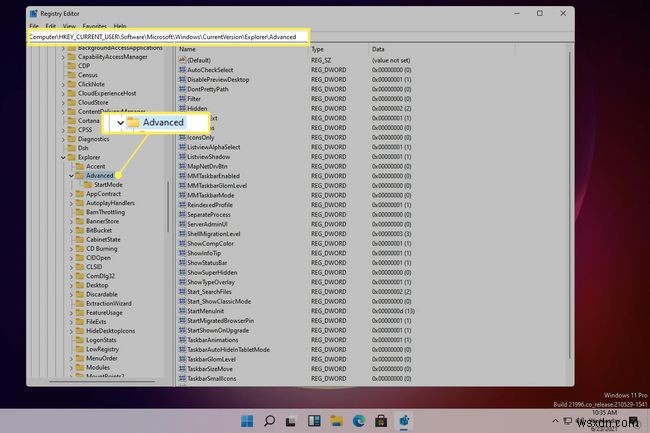Click the TaskbarAnimations DWORD icon
The image size is (650, 433).
[x=182, y=340]
